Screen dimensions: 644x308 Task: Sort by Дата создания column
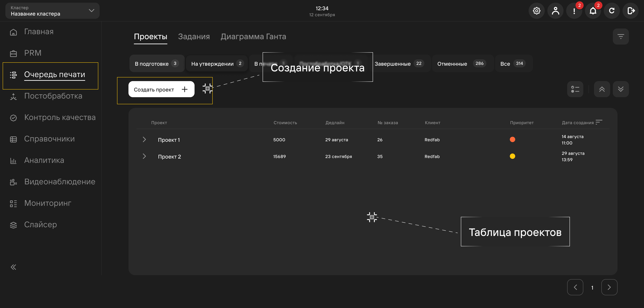click(x=582, y=123)
